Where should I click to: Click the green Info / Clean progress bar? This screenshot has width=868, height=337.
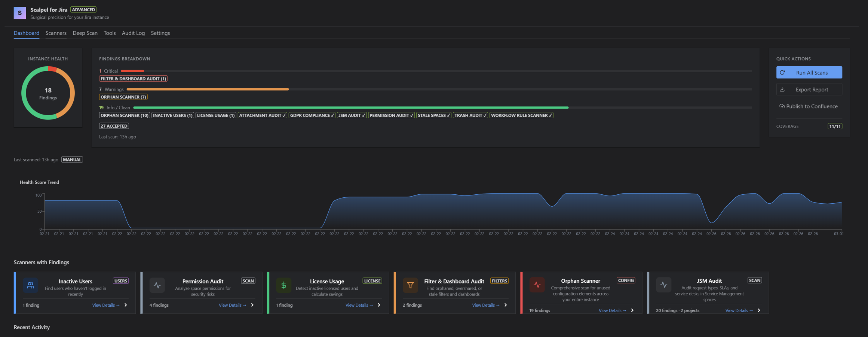[x=351, y=107]
